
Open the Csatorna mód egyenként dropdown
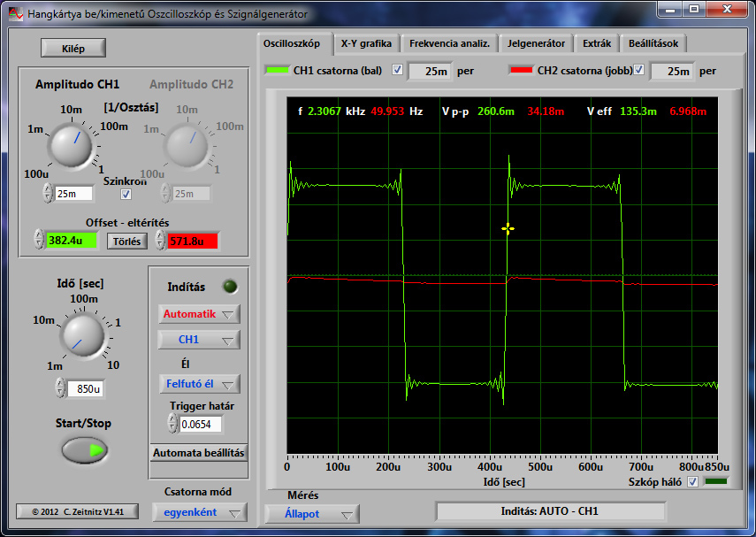point(200,512)
